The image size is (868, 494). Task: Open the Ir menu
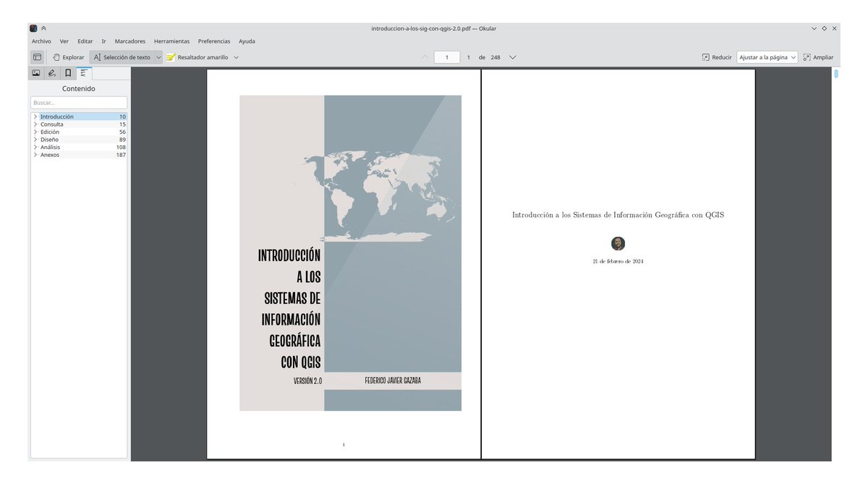click(x=103, y=41)
